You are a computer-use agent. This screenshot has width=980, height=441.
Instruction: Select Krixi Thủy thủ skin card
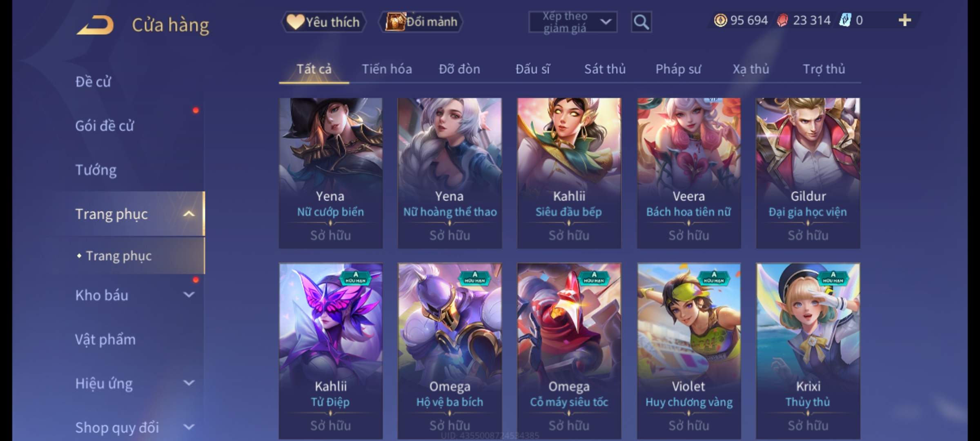point(808,351)
